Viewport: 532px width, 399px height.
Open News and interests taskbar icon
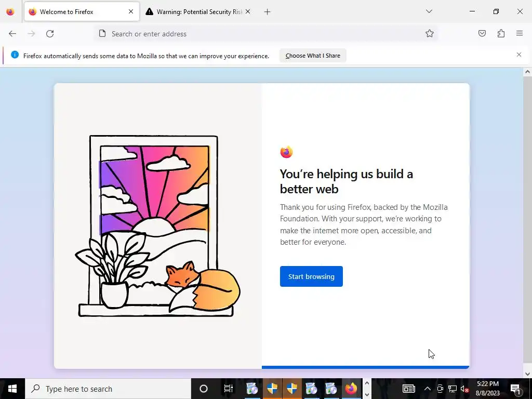(408, 389)
